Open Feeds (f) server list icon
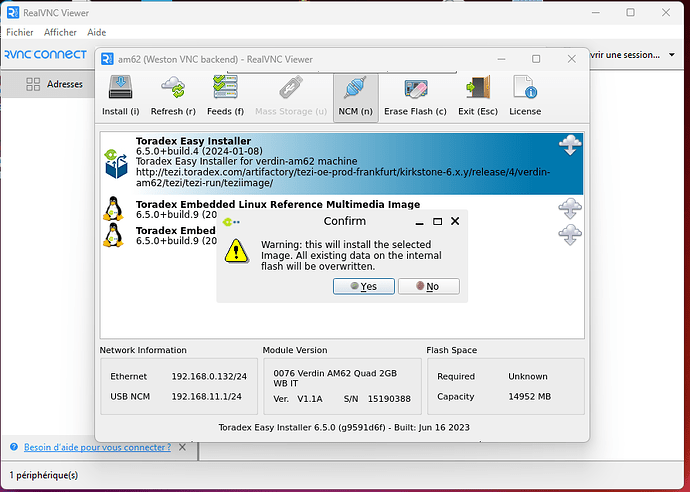This screenshot has width=690, height=492. click(225, 87)
